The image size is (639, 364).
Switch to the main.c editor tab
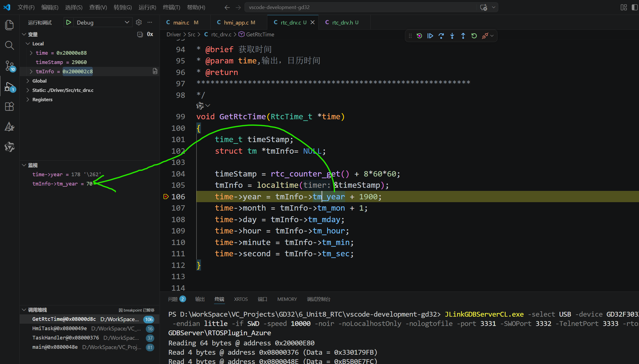(x=181, y=23)
